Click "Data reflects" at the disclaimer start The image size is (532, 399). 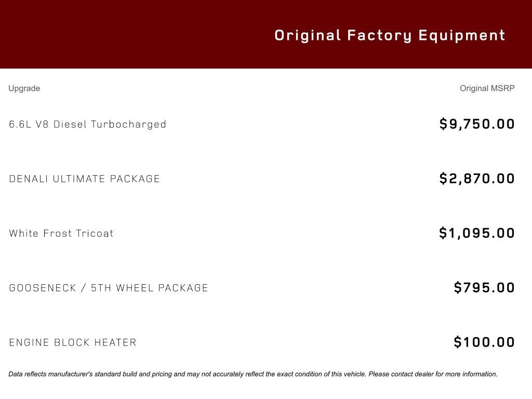28,374
